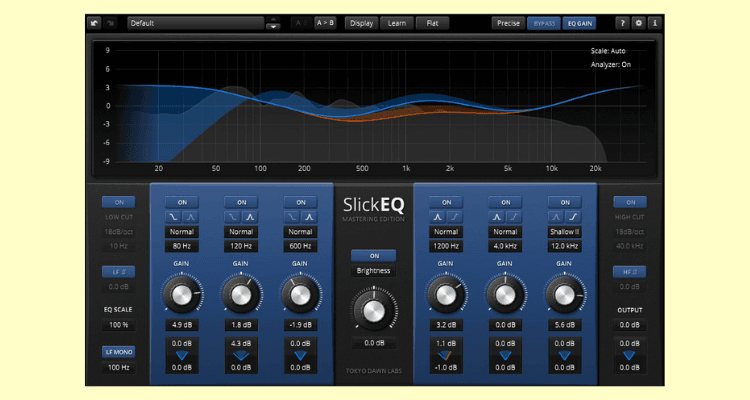Click the 12.0 kHz band gain knob
Screen dimensions: 750x400
(564, 295)
